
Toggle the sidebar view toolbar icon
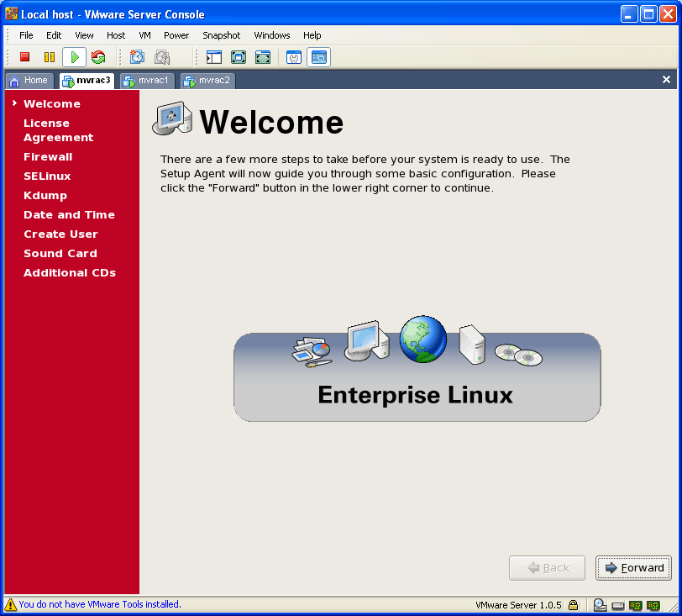[214, 57]
